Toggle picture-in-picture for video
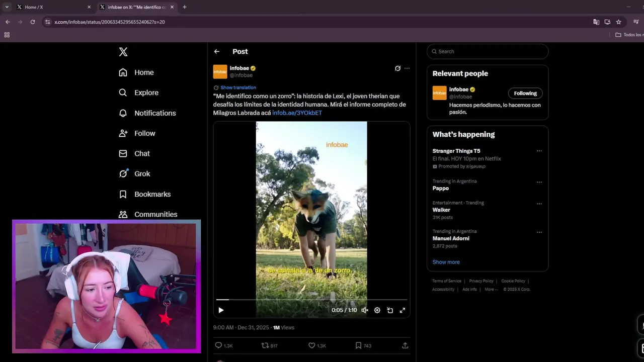Image resolution: width=644 pixels, height=362 pixels. [390, 310]
